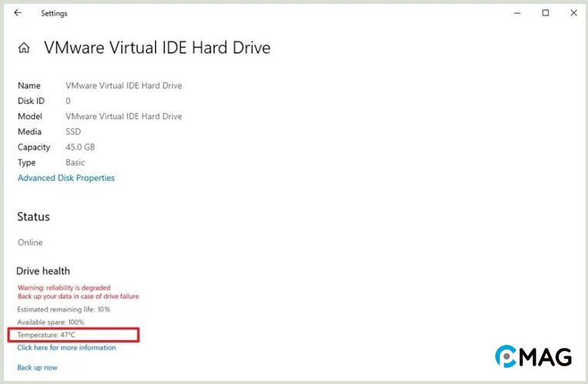This screenshot has width=588, height=384.
Task: Maximize the Settings window
Action: (x=545, y=13)
